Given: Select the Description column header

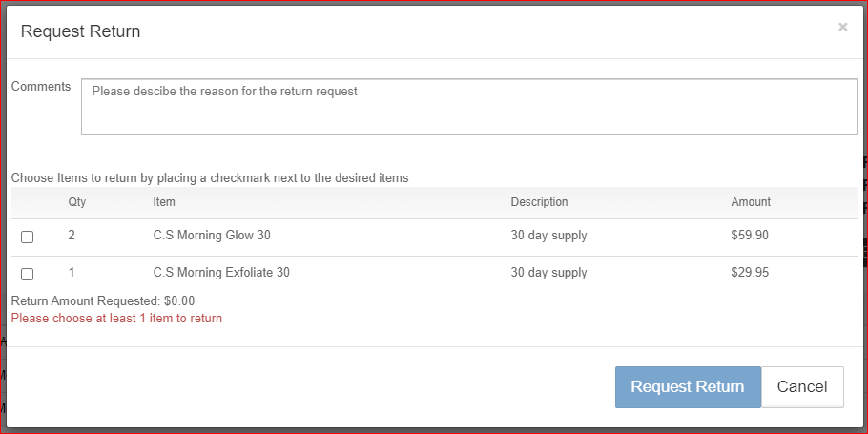Looking at the screenshot, I should pyautogui.click(x=539, y=202).
